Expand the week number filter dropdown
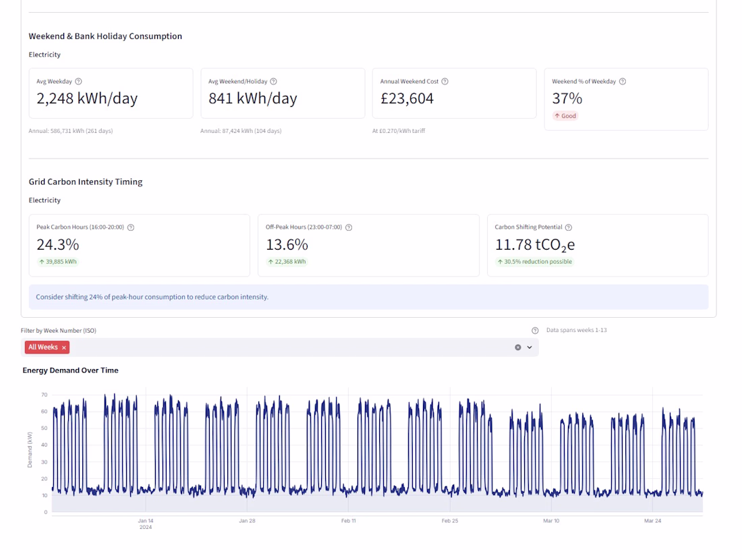This screenshot has width=742, height=560. pyautogui.click(x=530, y=347)
